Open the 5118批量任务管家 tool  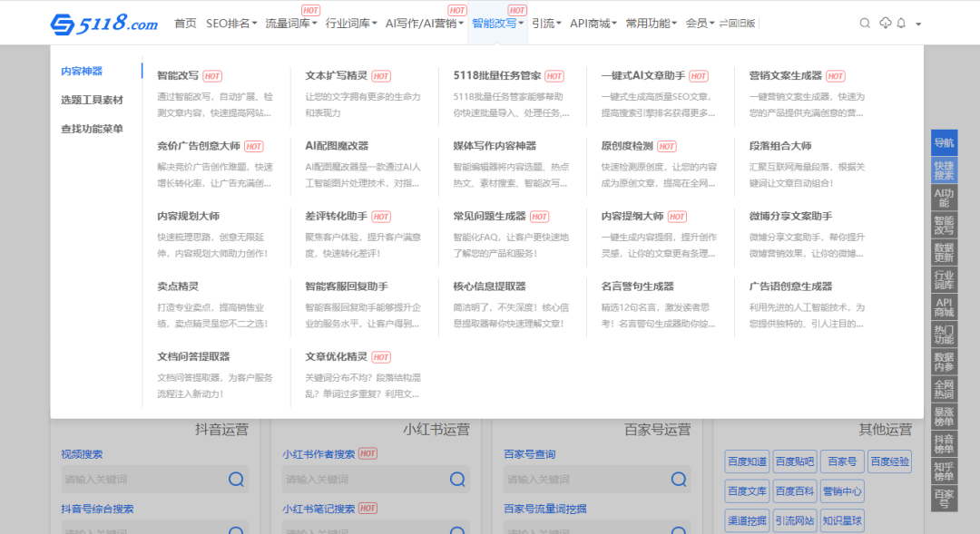click(x=497, y=75)
